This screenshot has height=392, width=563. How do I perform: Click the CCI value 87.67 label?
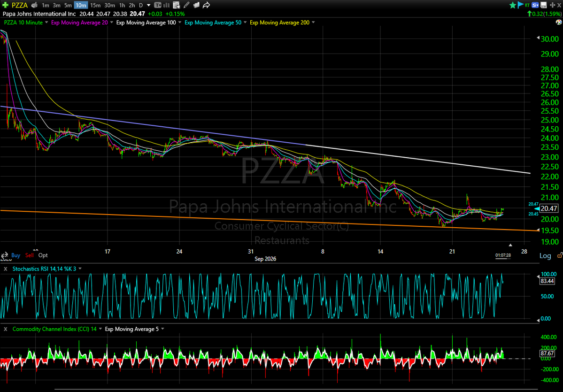[x=546, y=354]
